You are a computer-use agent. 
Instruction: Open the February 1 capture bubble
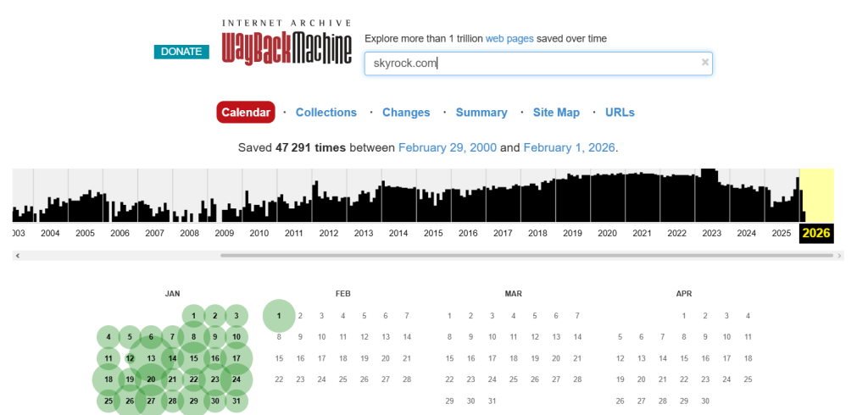pyautogui.click(x=279, y=316)
